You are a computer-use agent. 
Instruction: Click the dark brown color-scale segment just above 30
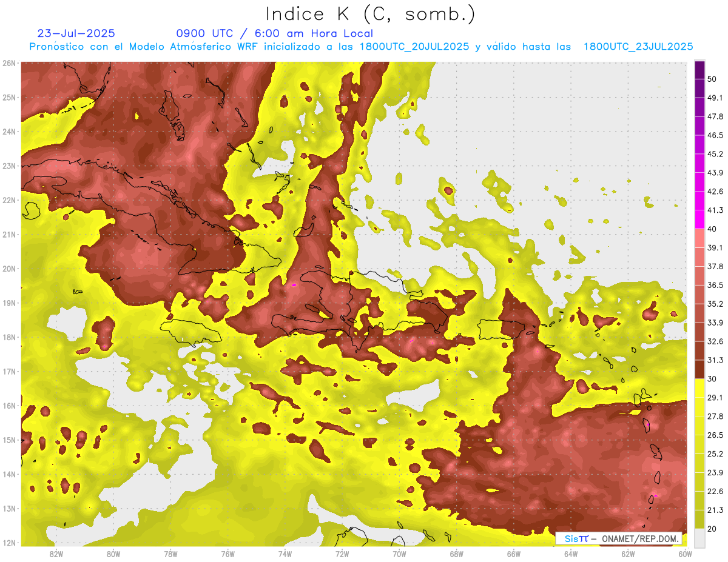pos(699,369)
